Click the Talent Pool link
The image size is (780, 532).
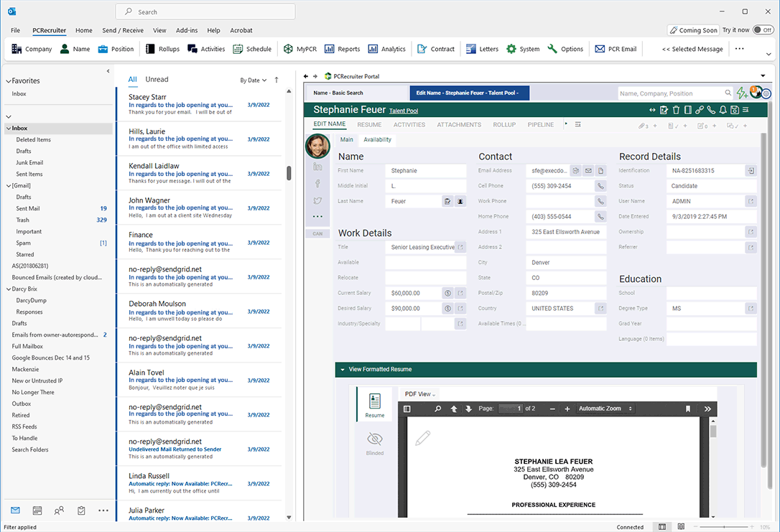pos(404,111)
